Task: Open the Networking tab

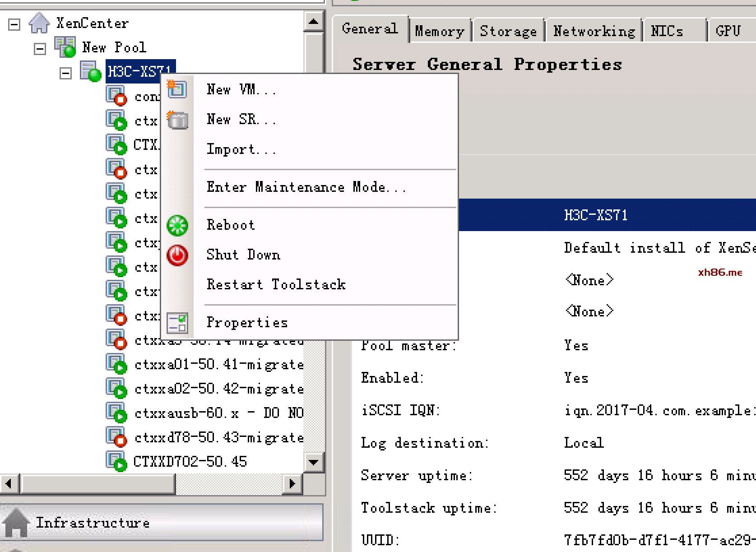Action: (594, 31)
